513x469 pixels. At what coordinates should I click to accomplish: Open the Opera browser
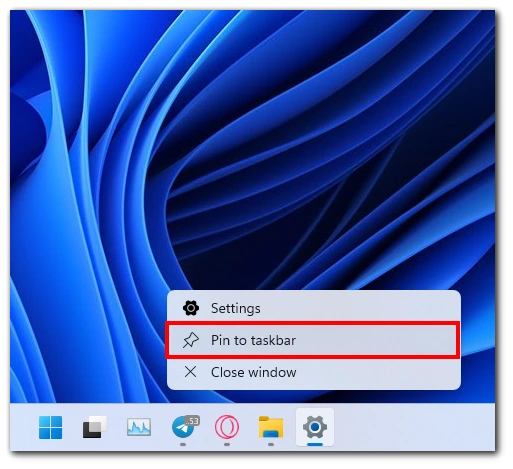pyautogui.click(x=227, y=427)
